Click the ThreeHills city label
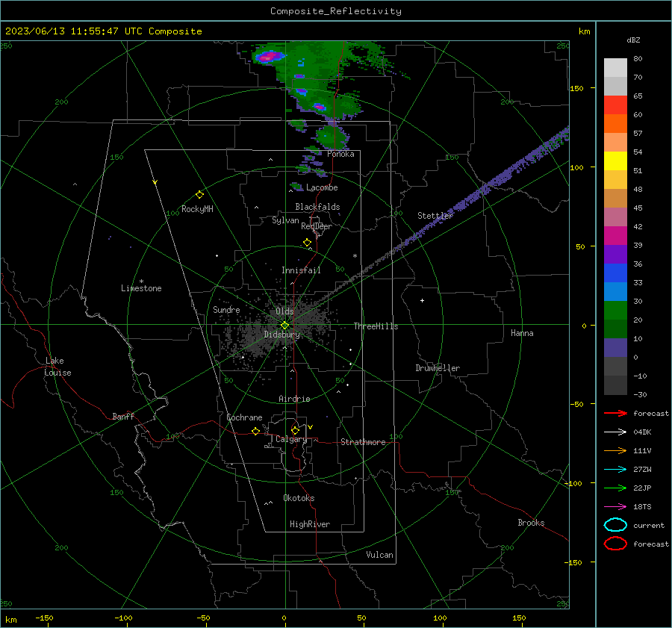 (x=376, y=326)
